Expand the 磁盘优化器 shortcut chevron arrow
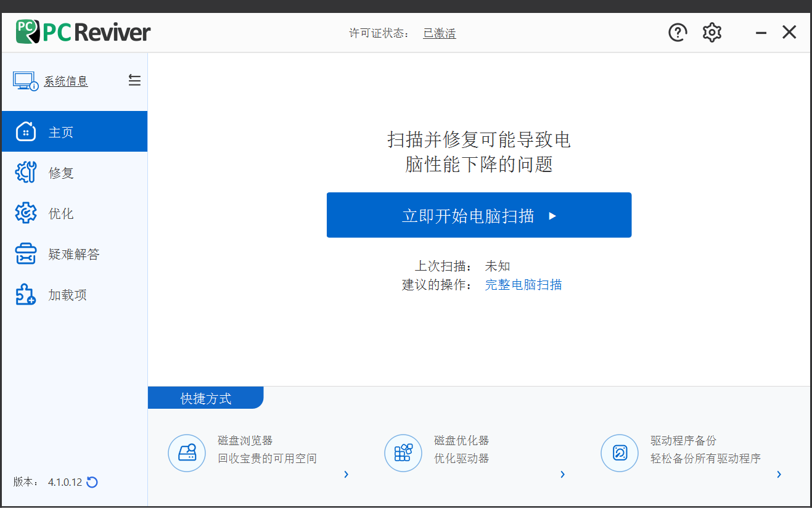Image resolution: width=812 pixels, height=508 pixels. 563,474
